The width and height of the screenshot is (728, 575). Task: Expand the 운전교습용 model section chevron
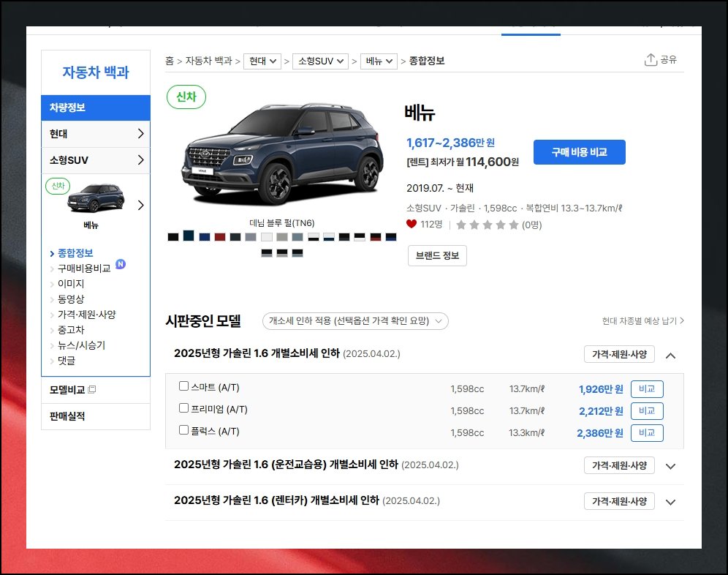[x=670, y=466]
